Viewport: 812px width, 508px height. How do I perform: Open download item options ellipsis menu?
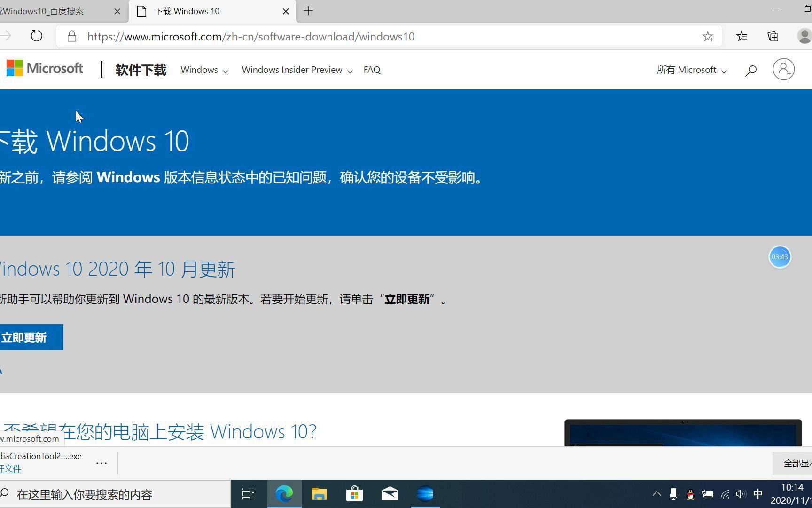click(x=101, y=463)
